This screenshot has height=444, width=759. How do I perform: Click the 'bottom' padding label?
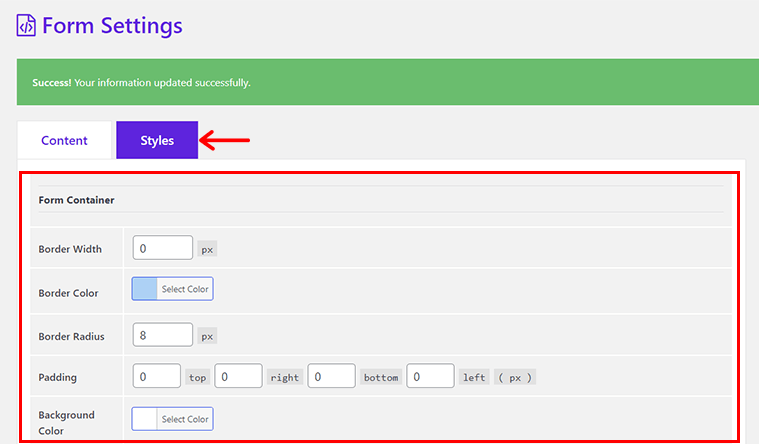[381, 377]
